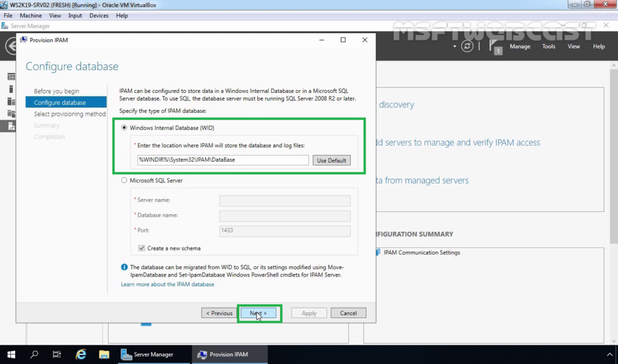
Task: Go to Before you begin wizard step
Action: (56, 91)
